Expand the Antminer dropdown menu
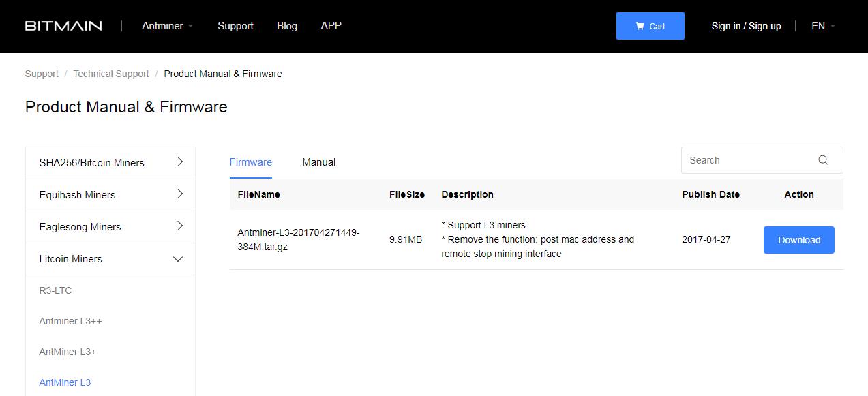Image resolution: width=868 pixels, height=396 pixels. tap(167, 26)
